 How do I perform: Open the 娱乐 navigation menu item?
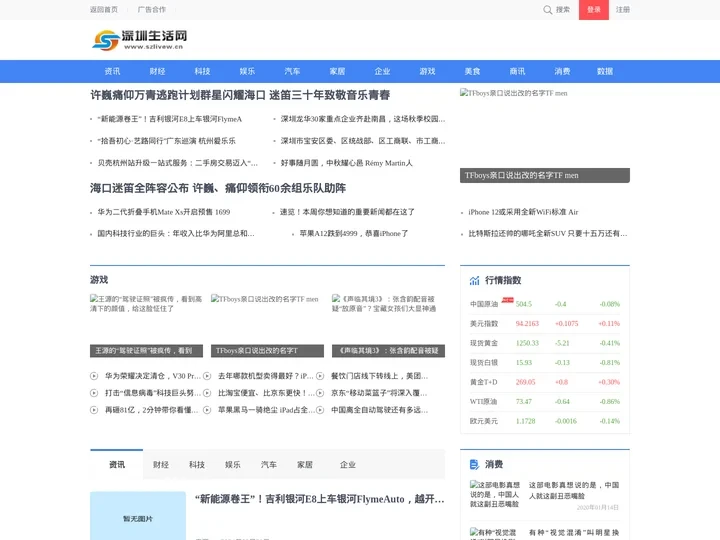[247, 71]
